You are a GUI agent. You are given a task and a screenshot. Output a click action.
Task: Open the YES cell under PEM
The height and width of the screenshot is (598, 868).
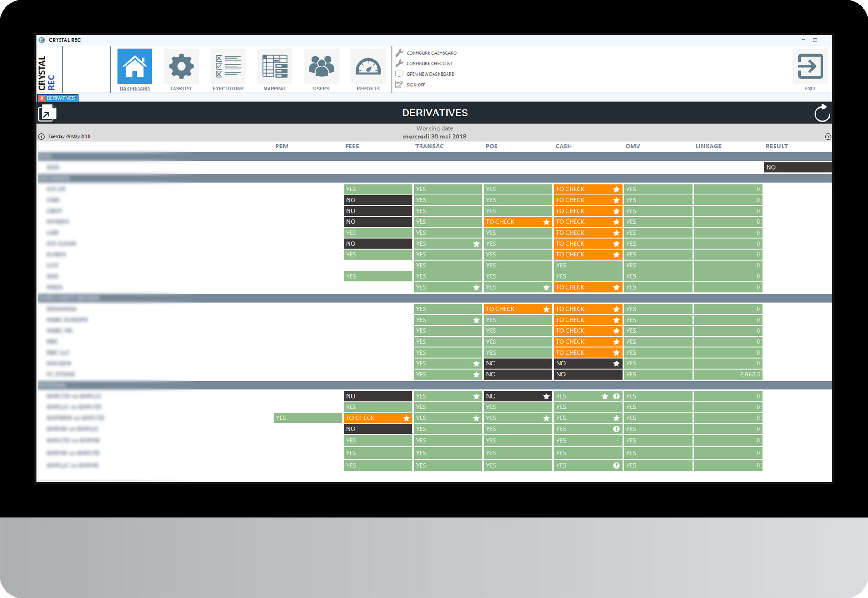pyautogui.click(x=307, y=418)
